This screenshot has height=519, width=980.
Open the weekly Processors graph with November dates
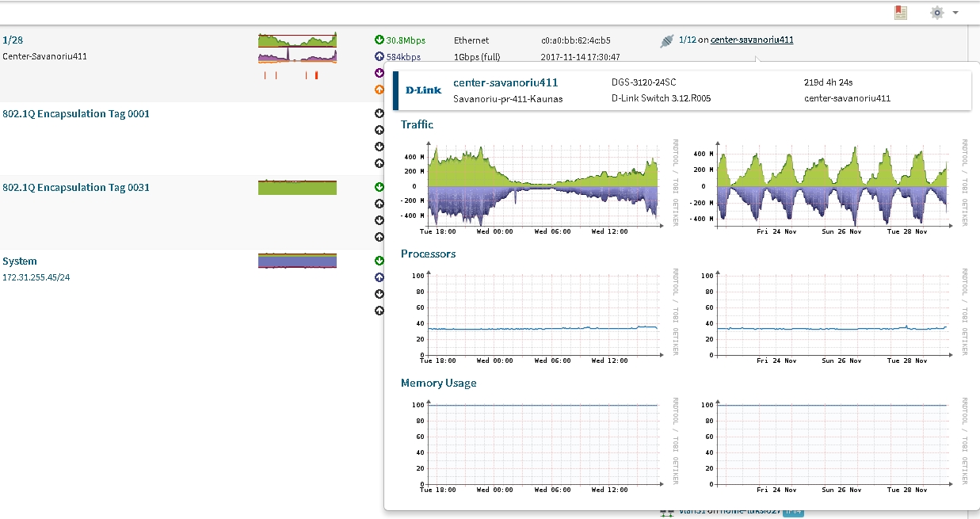tap(831, 316)
